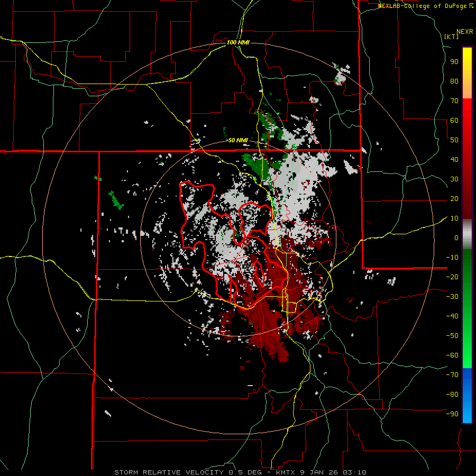Click the -10 scale value
Image resolution: width=476 pixels, height=476 pixels.
(452, 258)
